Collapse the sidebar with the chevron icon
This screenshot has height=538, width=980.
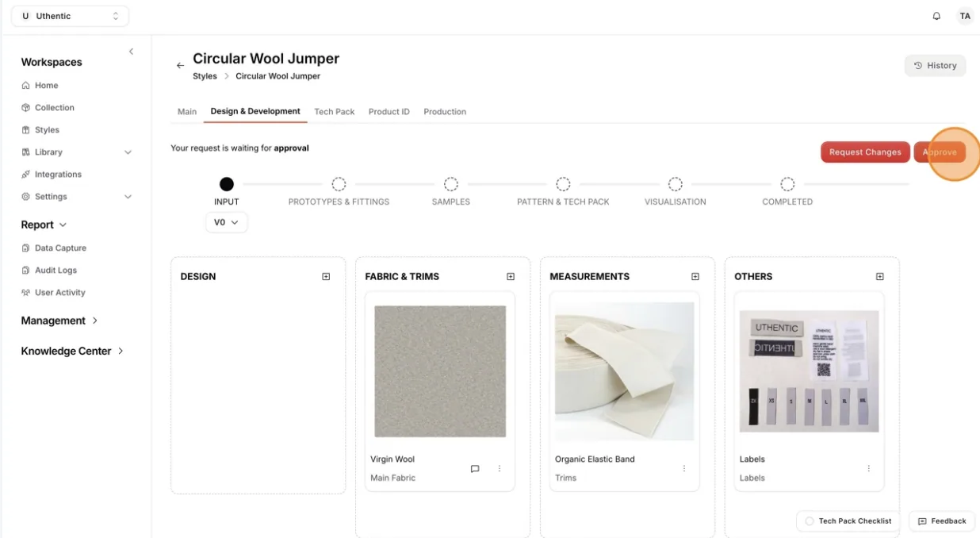click(131, 52)
